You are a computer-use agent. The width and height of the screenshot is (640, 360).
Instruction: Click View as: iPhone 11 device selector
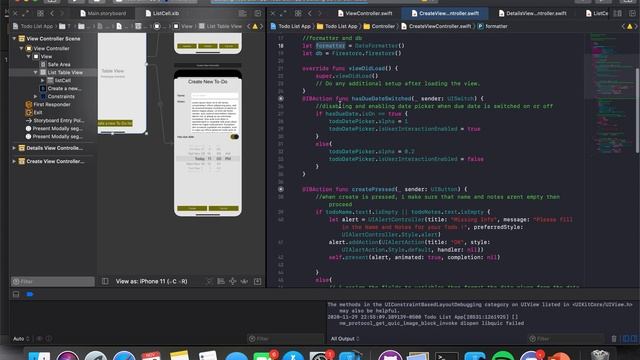point(151,281)
